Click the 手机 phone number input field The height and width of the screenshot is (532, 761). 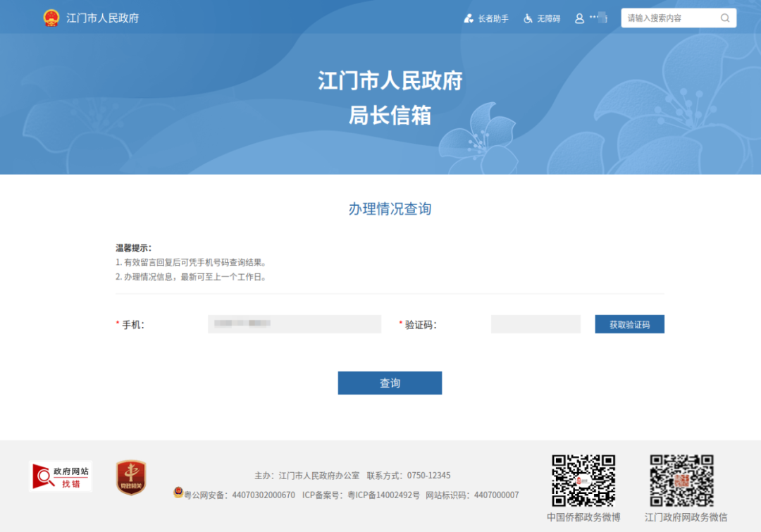(x=294, y=324)
